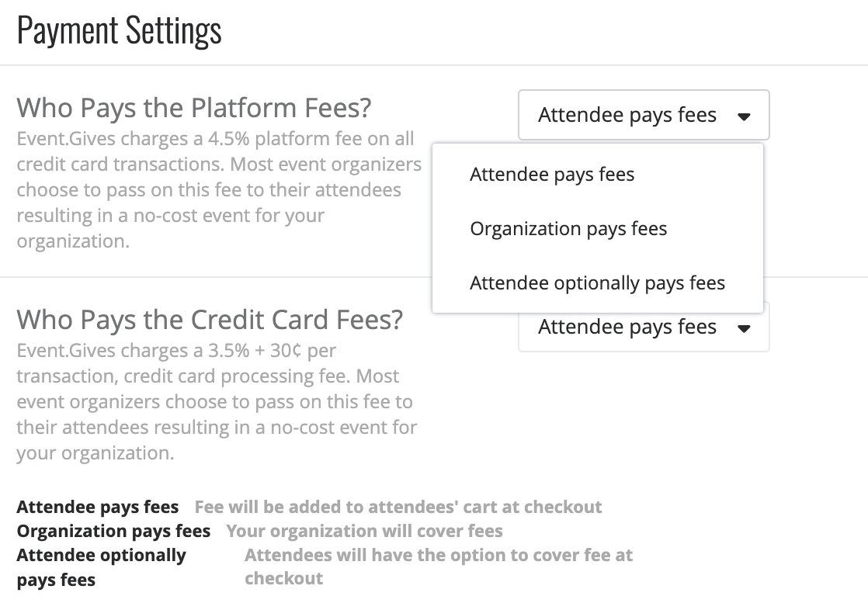Click the 'Who Pays the Platform Fees?' heading

[x=194, y=108]
